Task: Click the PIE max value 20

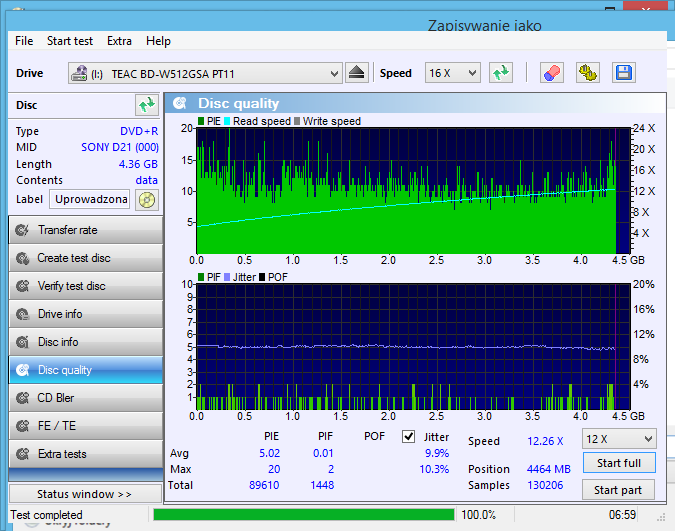Action: pos(274,469)
